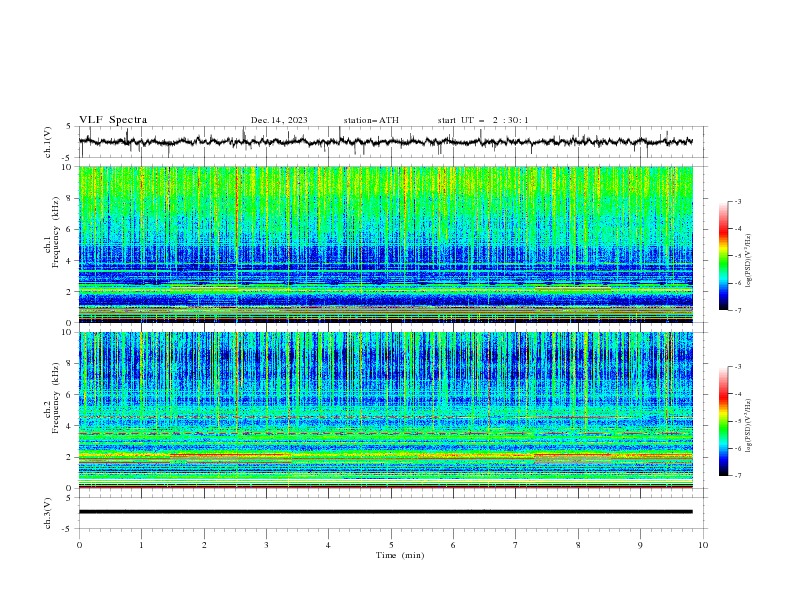Click the ch.2 "Frequency (kHz)" axis label
This screenshot has width=792, height=612.
[56, 398]
